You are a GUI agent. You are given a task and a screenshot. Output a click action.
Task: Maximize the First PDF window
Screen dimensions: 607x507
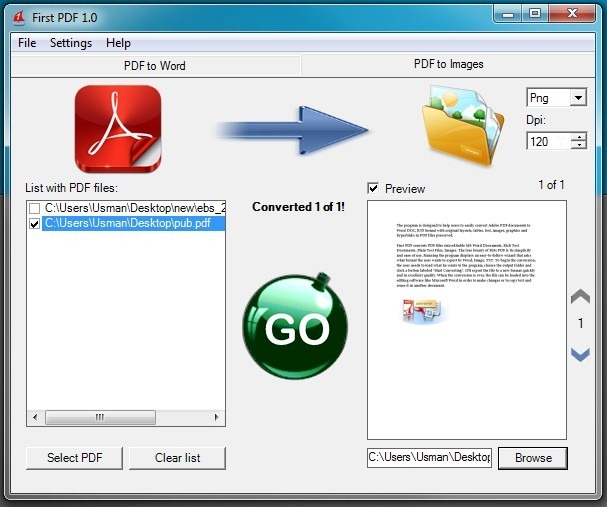(x=535, y=14)
